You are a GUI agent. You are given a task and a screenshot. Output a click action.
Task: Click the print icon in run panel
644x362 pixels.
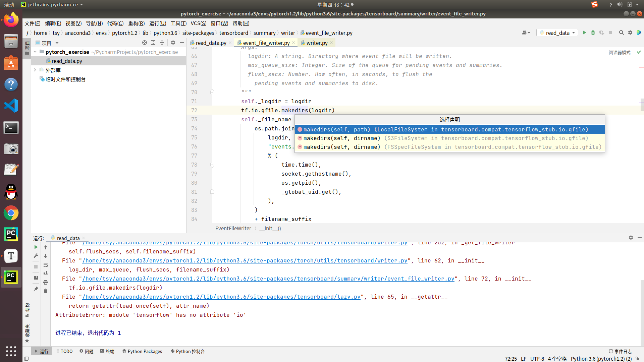pos(46,282)
